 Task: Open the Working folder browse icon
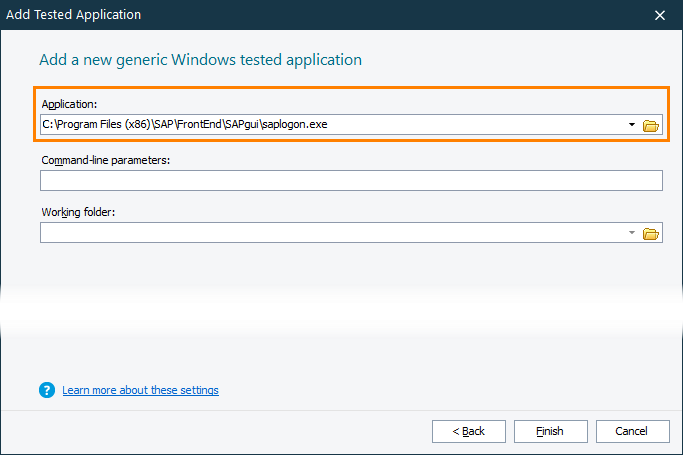[x=651, y=233]
